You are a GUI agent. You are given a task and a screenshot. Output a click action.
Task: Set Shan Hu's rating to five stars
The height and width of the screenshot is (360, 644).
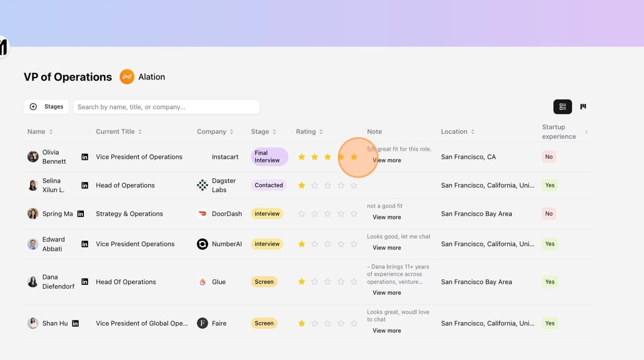pos(354,323)
